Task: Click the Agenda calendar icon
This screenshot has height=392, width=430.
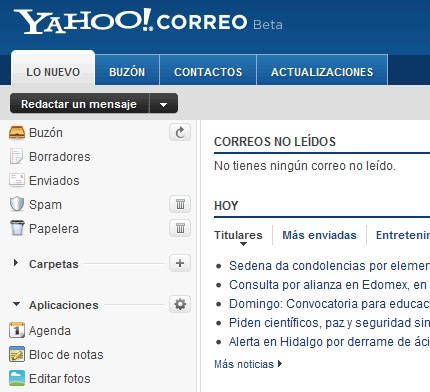Action: tap(17, 330)
